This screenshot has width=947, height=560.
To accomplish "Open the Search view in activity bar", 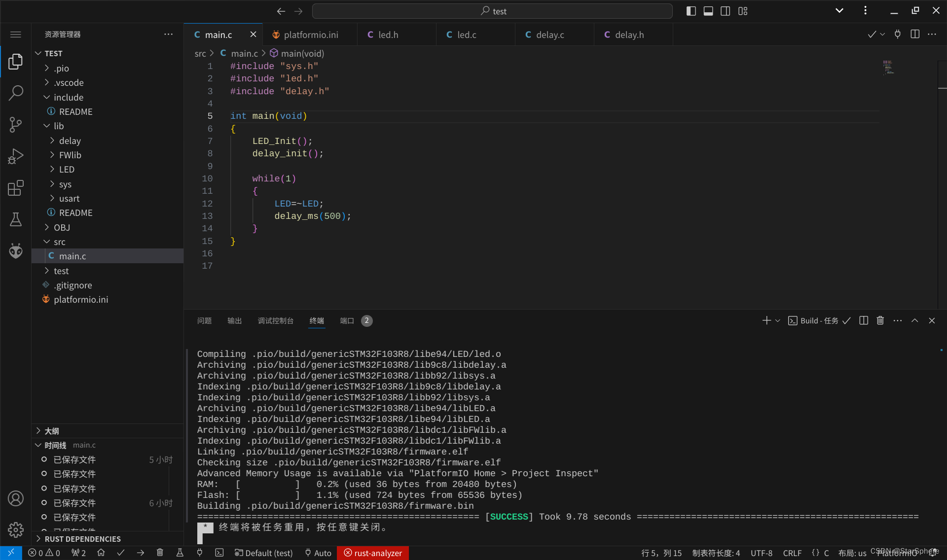I will click(x=16, y=93).
